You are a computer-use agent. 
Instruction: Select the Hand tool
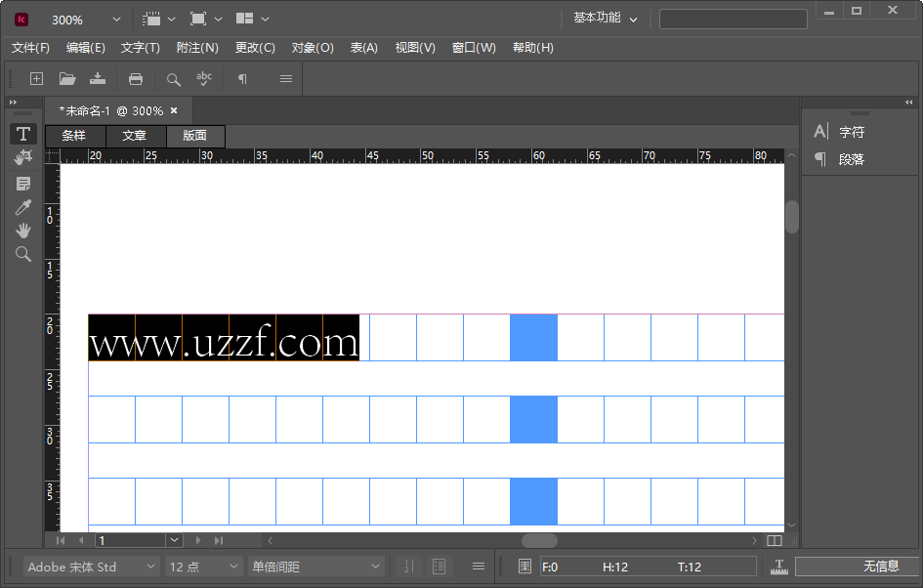click(22, 231)
